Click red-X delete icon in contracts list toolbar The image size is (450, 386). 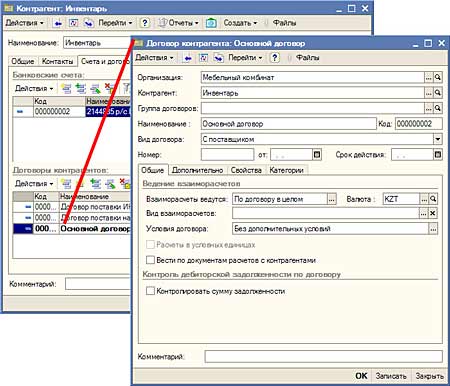point(125,183)
